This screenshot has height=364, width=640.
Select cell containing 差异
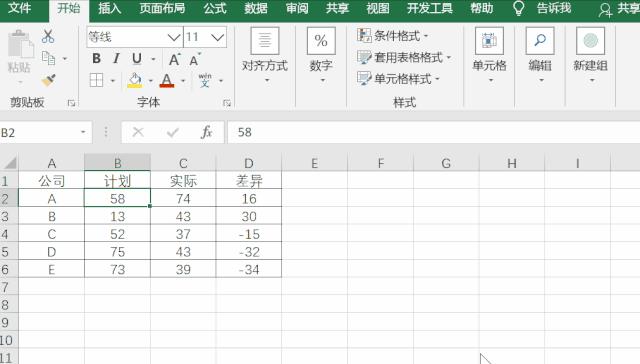click(x=249, y=180)
